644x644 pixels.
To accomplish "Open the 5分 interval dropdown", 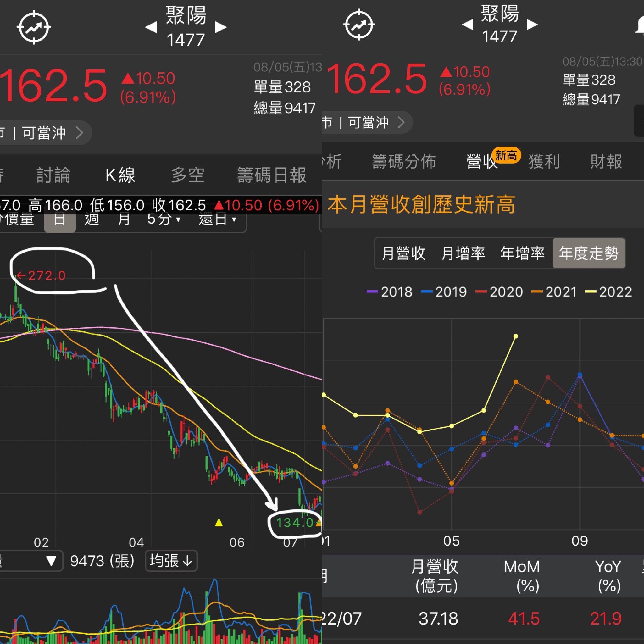I will coord(164,220).
